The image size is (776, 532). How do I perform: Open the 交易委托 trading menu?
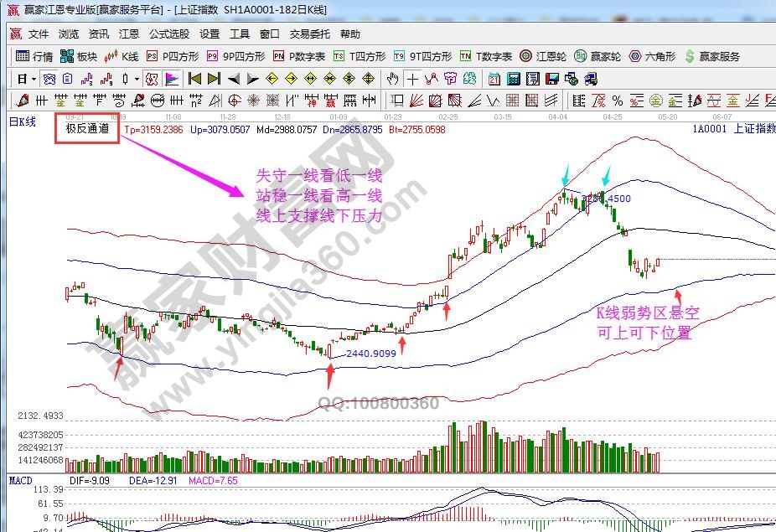tap(310, 34)
